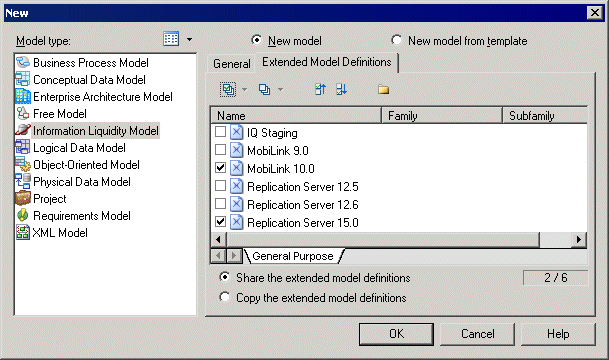Click the Enterprise Architecture Model icon
Viewport: 609px width, 360px height.
point(23,97)
